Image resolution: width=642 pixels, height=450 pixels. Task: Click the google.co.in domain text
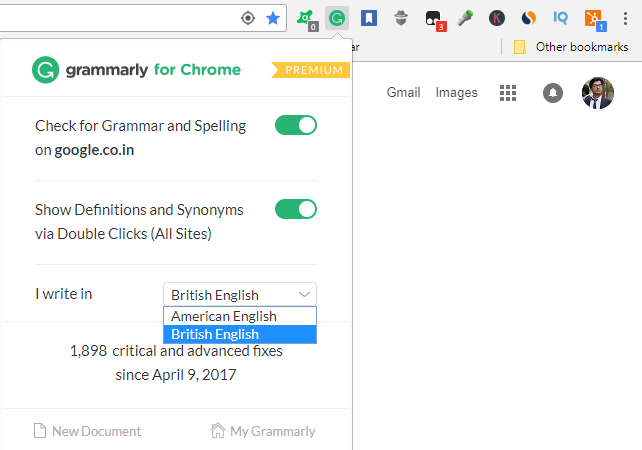coord(94,150)
